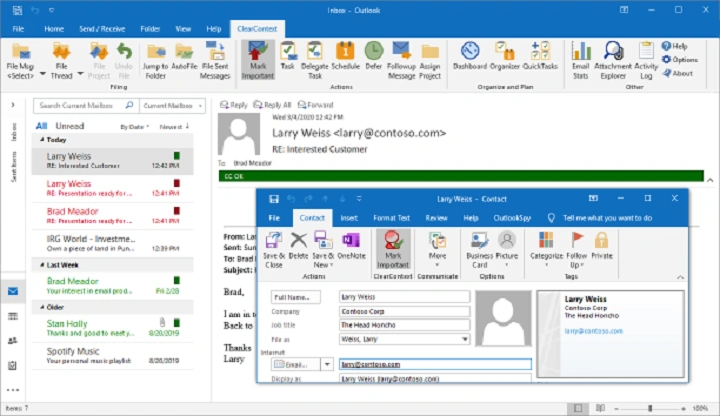Image resolution: width=720 pixels, height=416 pixels.
Task: Open Attachment Explorer
Action: [x=613, y=61]
